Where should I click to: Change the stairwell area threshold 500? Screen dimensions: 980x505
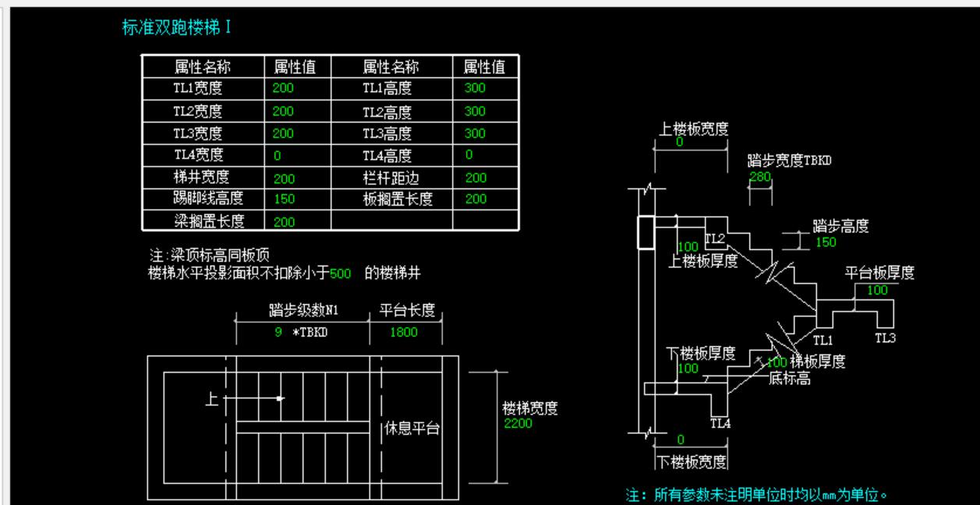click(x=340, y=274)
